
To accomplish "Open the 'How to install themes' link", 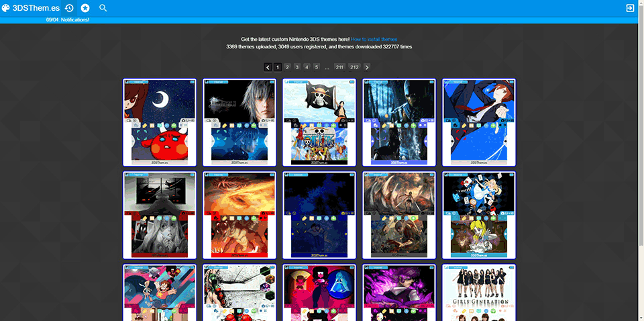I will [x=374, y=40].
